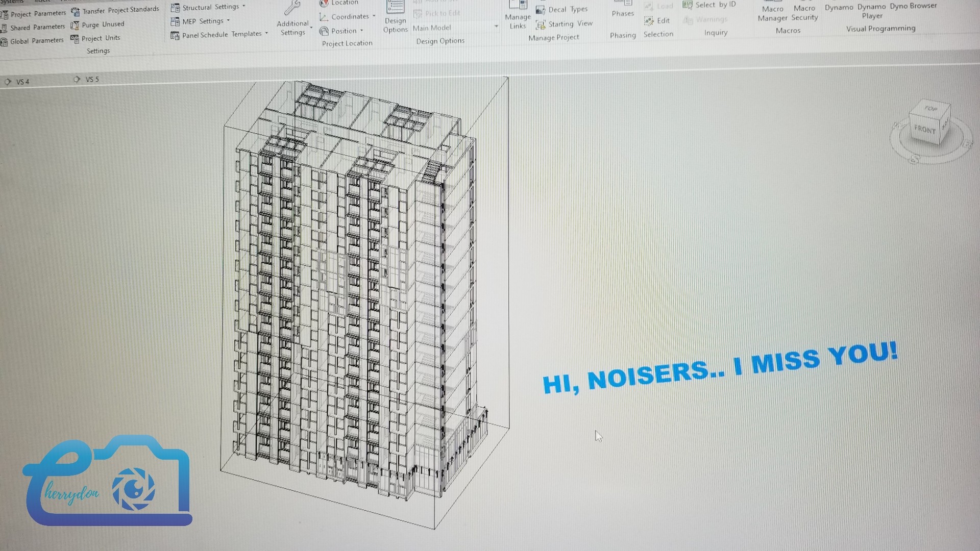Click the Edit selection icon
The image size is (980, 551).
point(649,21)
